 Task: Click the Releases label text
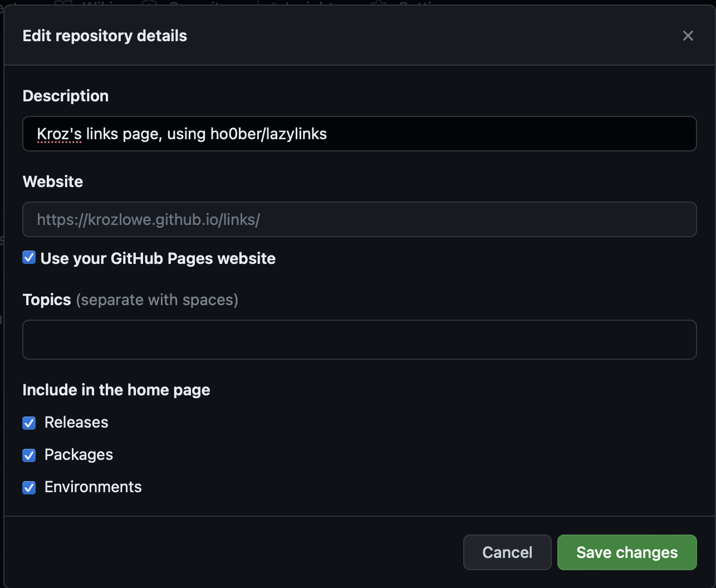tap(76, 423)
